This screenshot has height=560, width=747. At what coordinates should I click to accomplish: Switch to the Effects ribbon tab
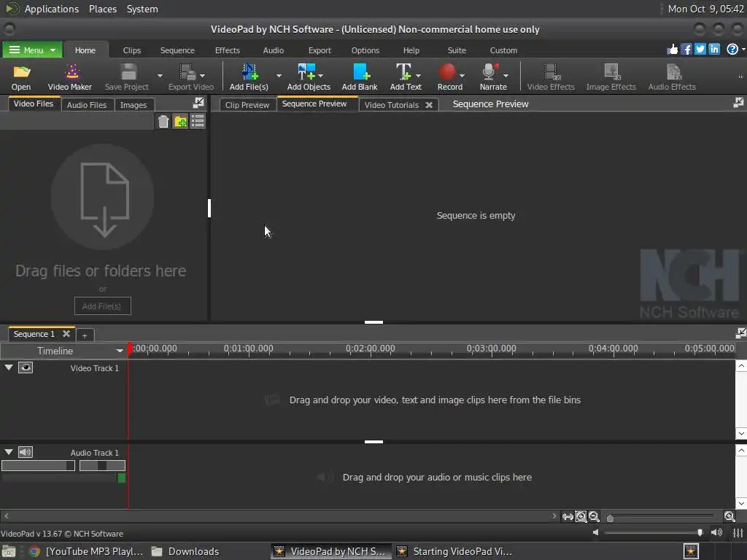point(228,50)
